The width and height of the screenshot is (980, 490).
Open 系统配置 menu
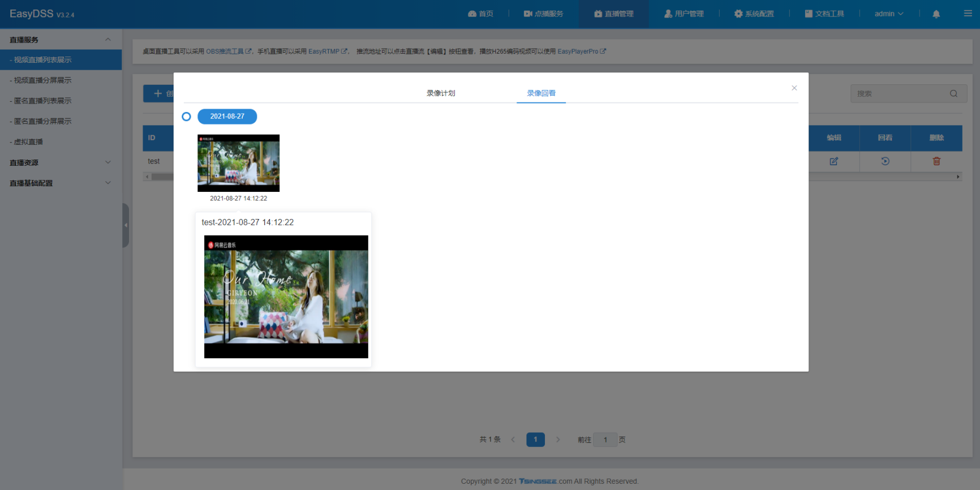(754, 14)
